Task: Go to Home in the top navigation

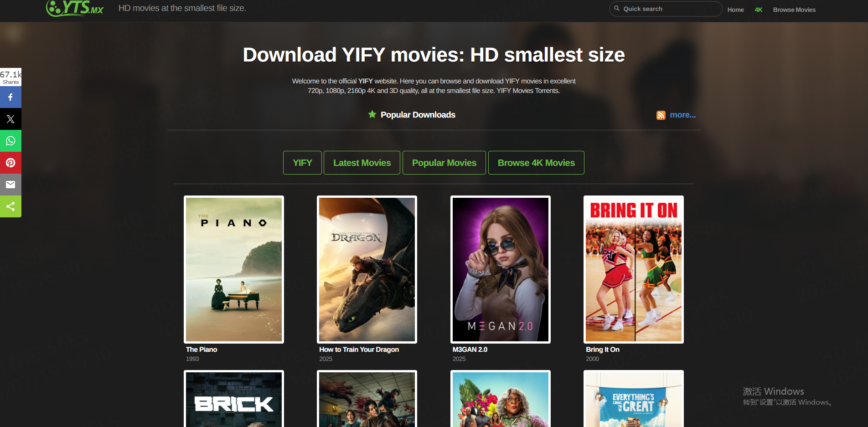Action: pyautogui.click(x=735, y=10)
